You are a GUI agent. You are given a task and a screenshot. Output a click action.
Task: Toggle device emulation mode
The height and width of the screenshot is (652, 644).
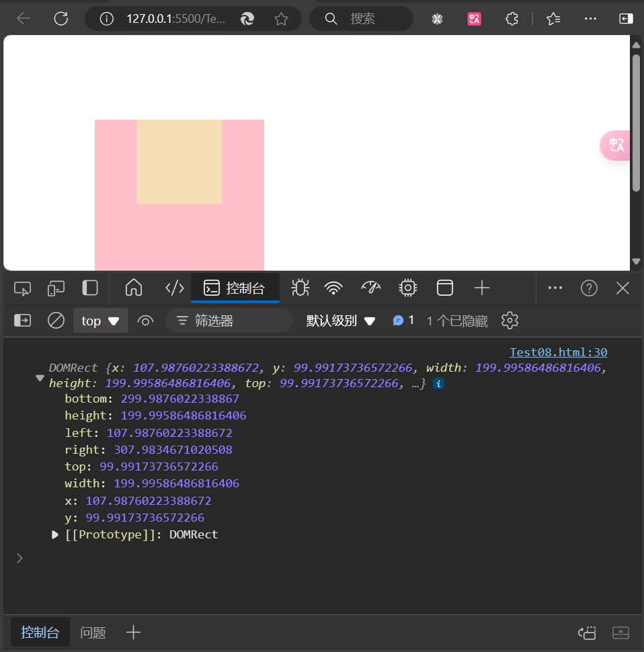click(x=56, y=288)
